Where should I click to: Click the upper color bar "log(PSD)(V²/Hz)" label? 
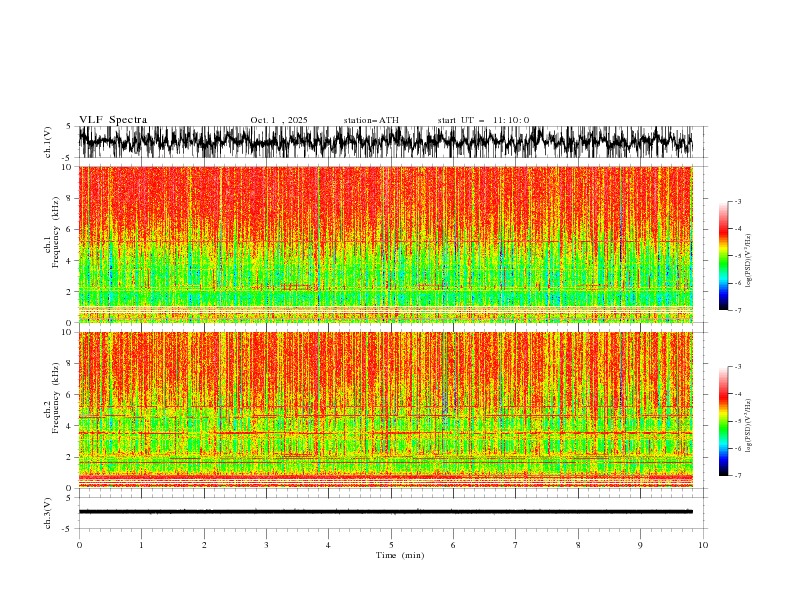pos(748,261)
